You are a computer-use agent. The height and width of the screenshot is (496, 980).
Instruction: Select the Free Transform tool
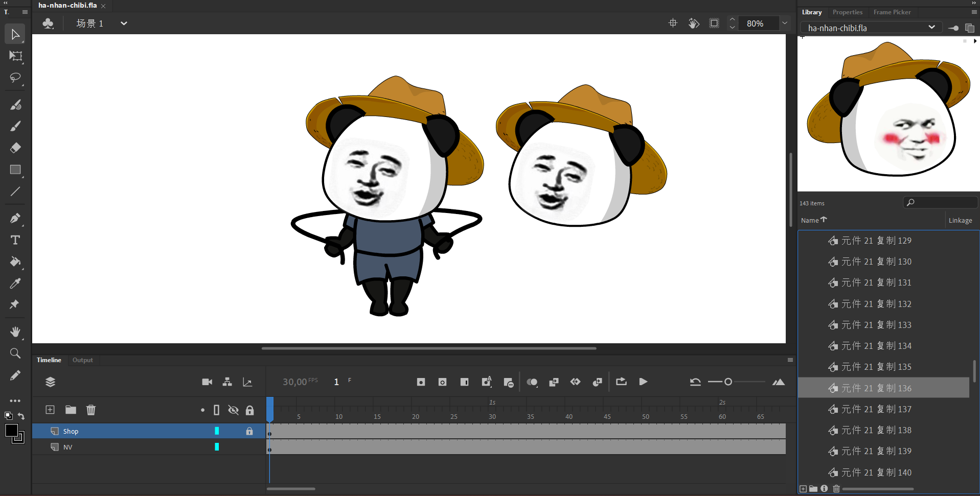click(15, 56)
